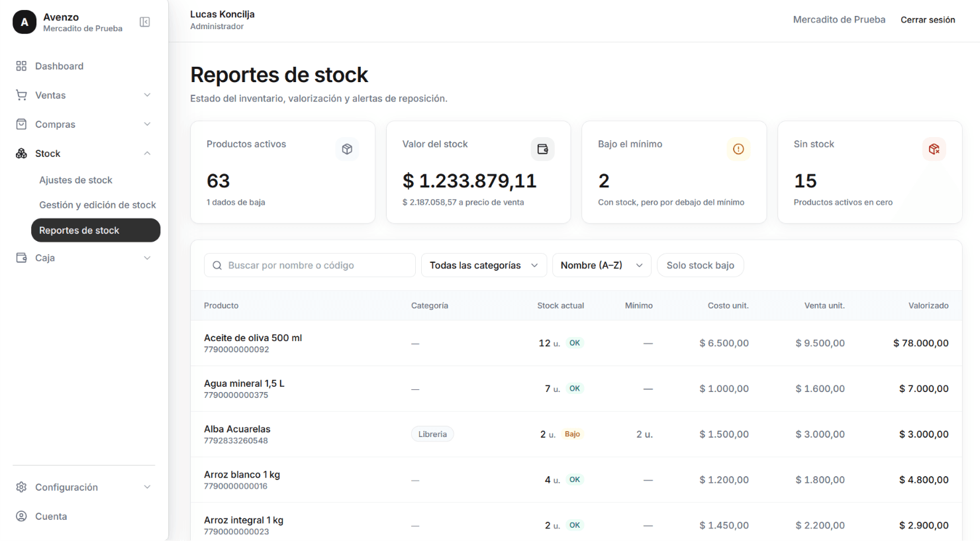Expand the Compras menu chevron
This screenshot has height=541, width=980.
click(147, 124)
